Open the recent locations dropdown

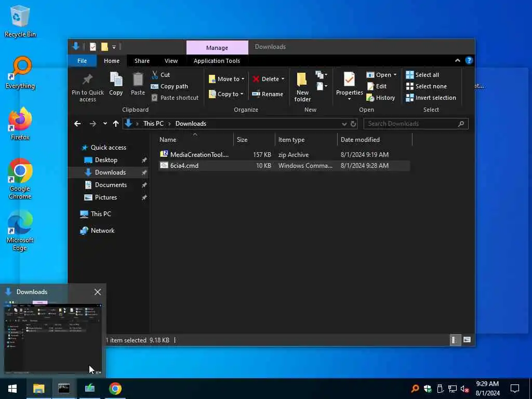105,124
